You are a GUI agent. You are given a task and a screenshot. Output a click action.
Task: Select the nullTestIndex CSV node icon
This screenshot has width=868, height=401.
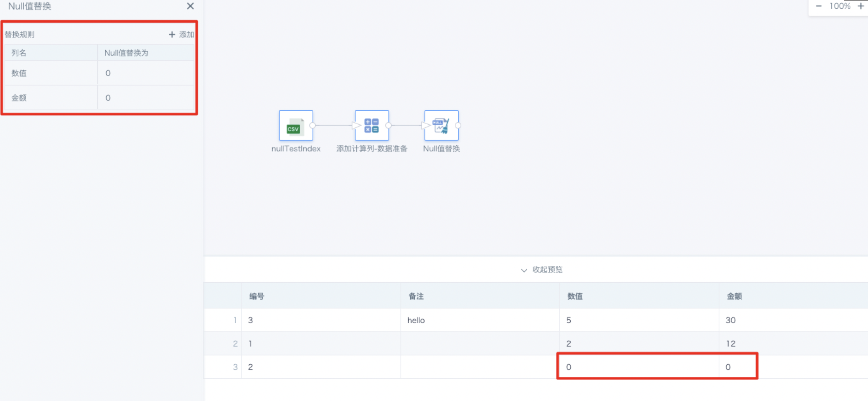point(296,126)
